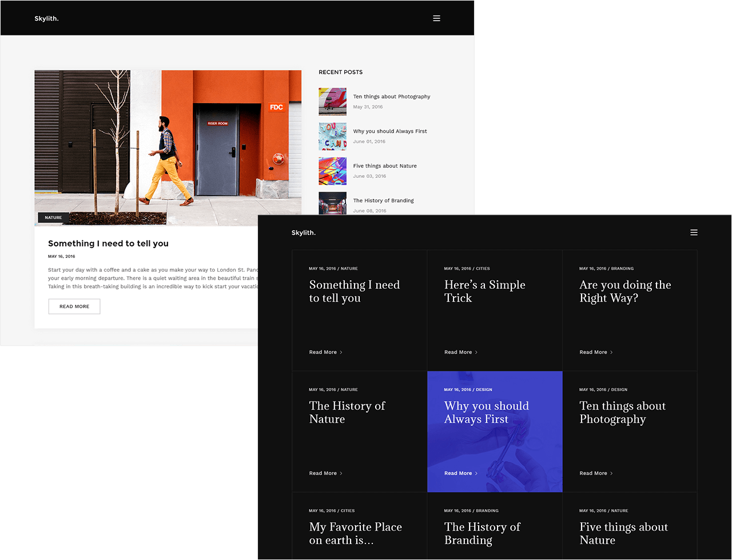The width and height of the screenshot is (732, 560).
Task: Open 'Ten things about Photography' recent post
Action: point(392,97)
